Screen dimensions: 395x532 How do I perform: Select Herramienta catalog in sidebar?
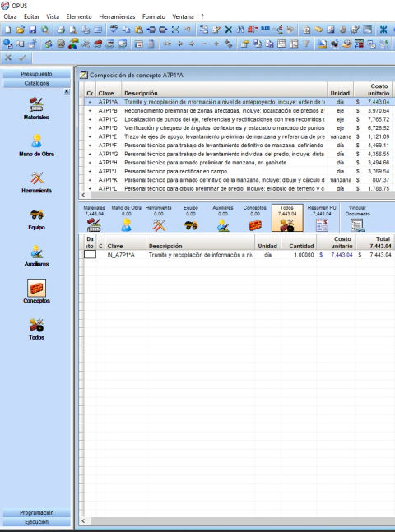pyautogui.click(x=36, y=183)
